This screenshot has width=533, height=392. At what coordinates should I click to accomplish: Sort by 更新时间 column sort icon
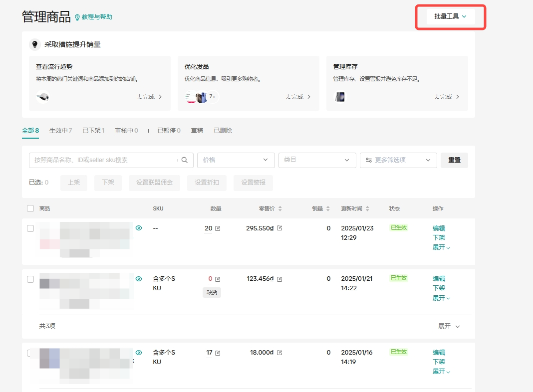[x=368, y=208]
